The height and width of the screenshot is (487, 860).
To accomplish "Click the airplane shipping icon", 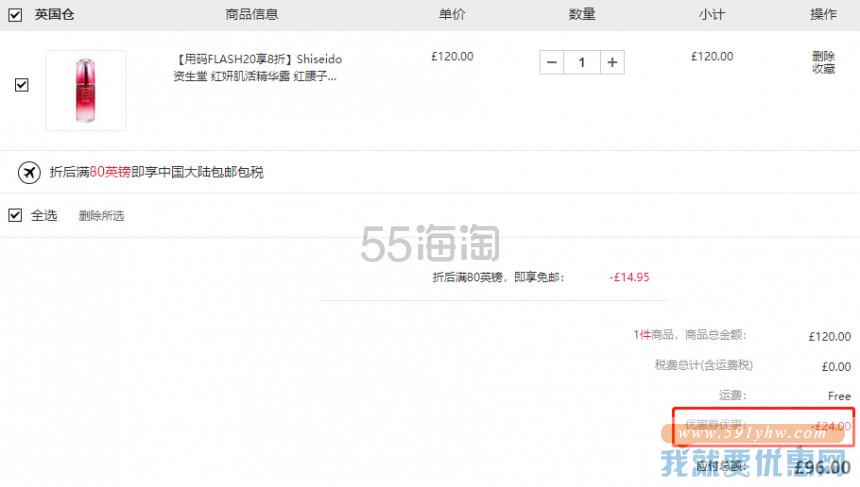I will tap(29, 172).
